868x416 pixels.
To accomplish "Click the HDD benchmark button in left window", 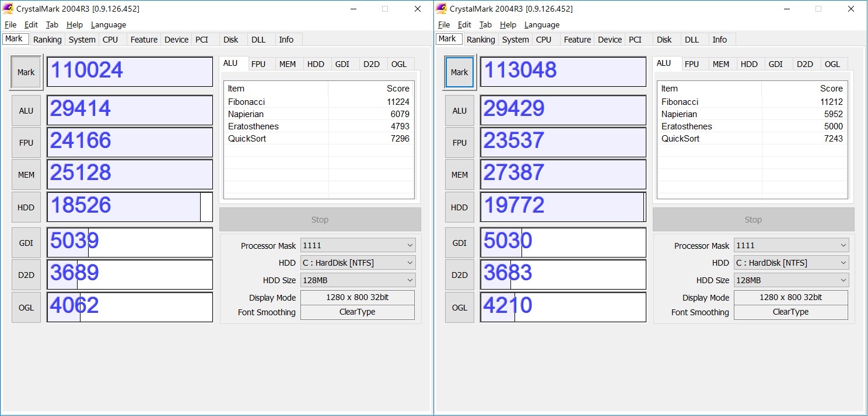I will [26, 207].
